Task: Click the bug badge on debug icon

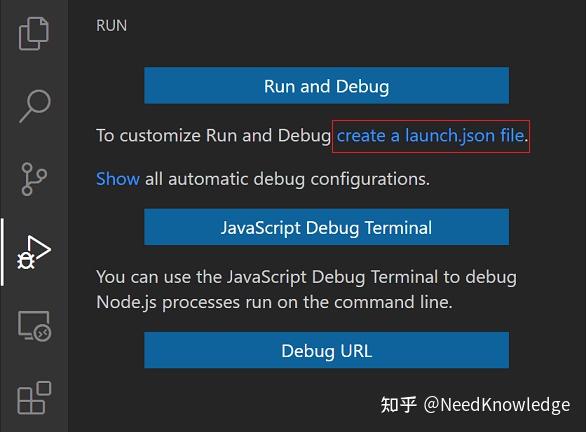Action: 26,260
